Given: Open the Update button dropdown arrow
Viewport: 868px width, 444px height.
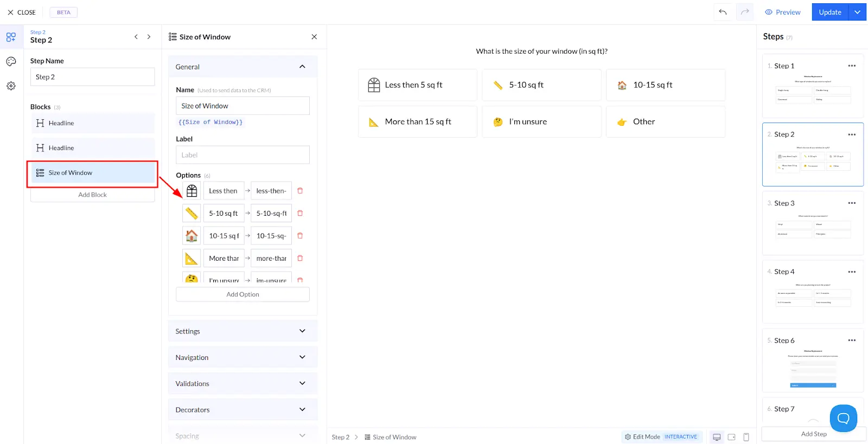Looking at the screenshot, I should [857, 12].
